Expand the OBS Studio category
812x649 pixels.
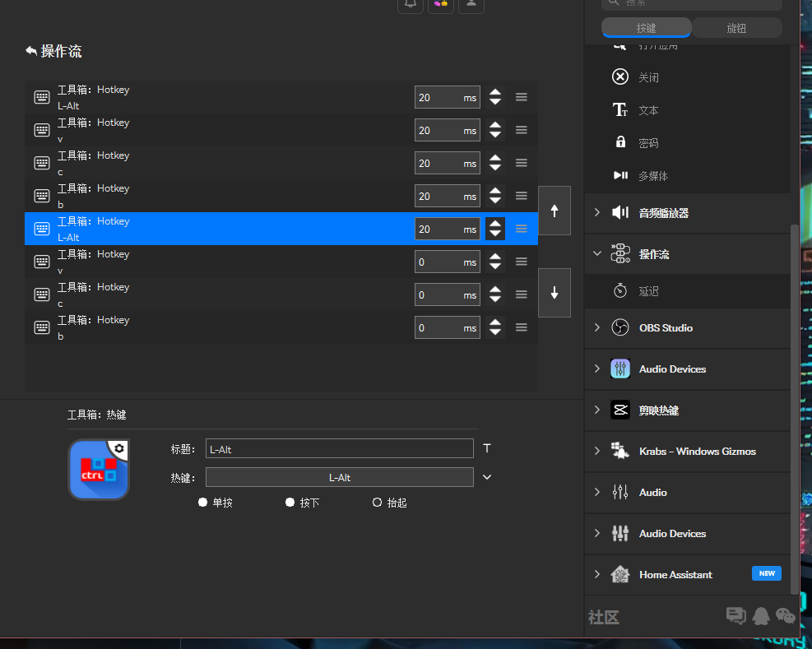[x=597, y=327]
